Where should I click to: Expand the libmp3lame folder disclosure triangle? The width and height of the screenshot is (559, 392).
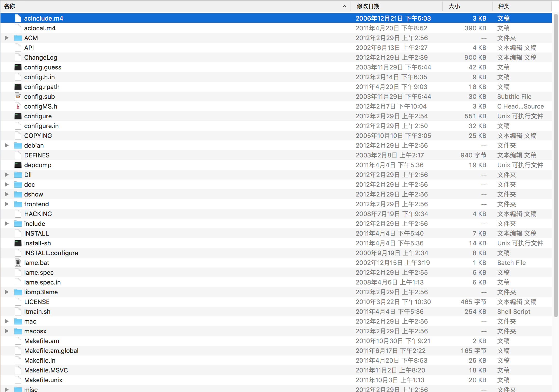[x=7, y=292]
